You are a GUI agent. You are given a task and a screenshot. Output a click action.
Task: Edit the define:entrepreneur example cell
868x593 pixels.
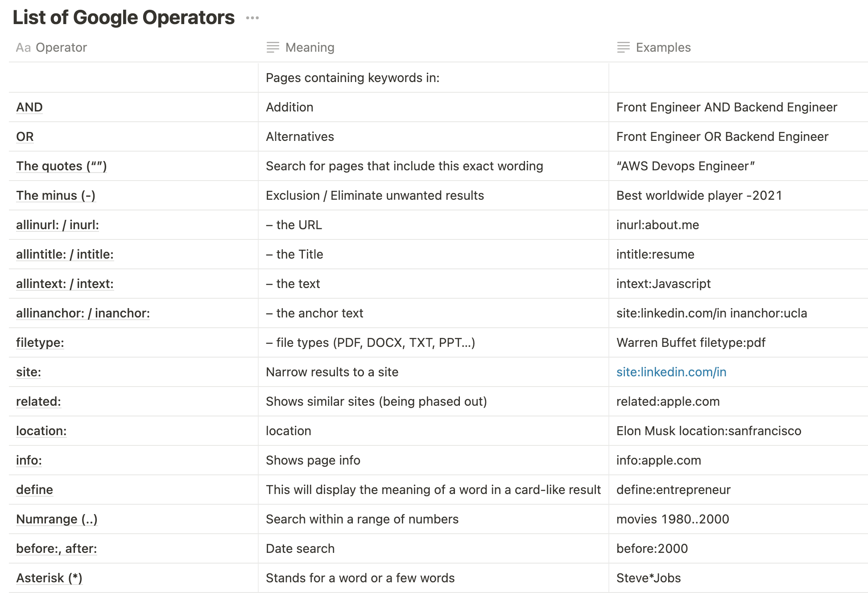coord(673,490)
